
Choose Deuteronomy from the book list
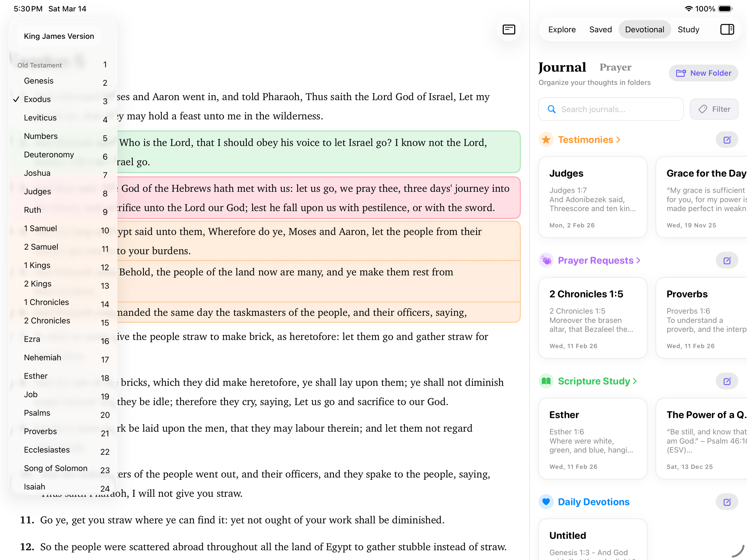coord(49,155)
